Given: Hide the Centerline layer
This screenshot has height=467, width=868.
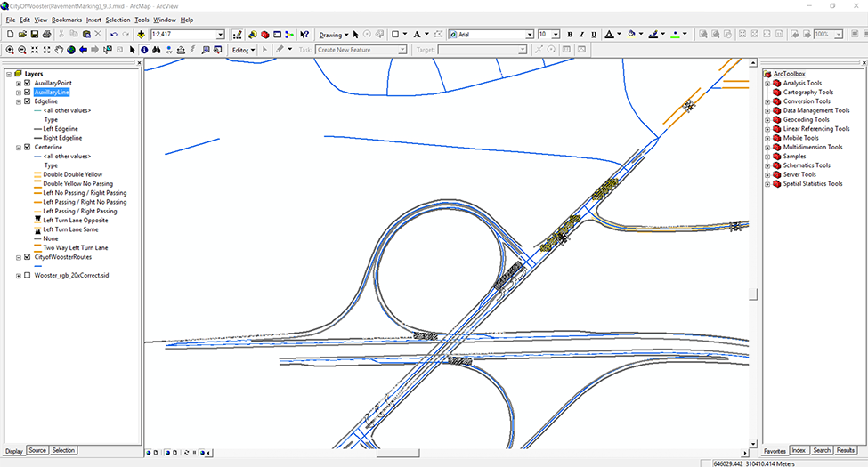Looking at the screenshot, I should 28,147.
